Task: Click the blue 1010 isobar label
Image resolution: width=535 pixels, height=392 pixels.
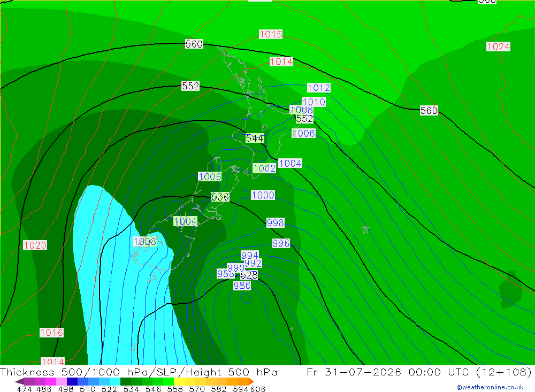Action: [x=314, y=102]
